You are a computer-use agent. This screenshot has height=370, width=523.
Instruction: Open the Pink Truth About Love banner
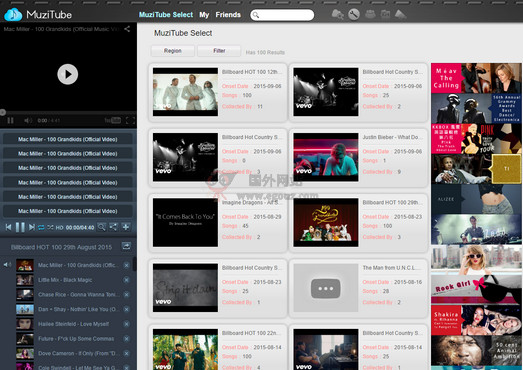[x=476, y=139]
